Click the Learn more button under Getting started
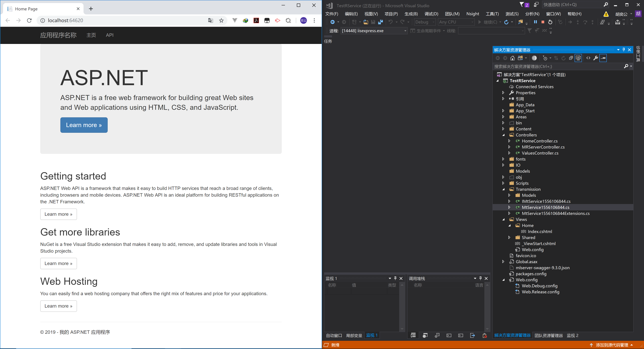644x349 pixels. 58,214
